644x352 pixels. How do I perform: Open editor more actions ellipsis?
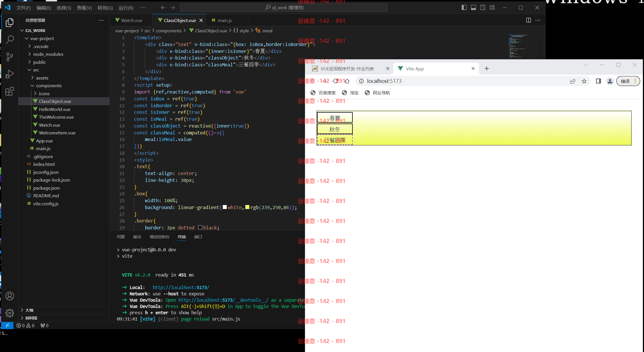[x=538, y=20]
